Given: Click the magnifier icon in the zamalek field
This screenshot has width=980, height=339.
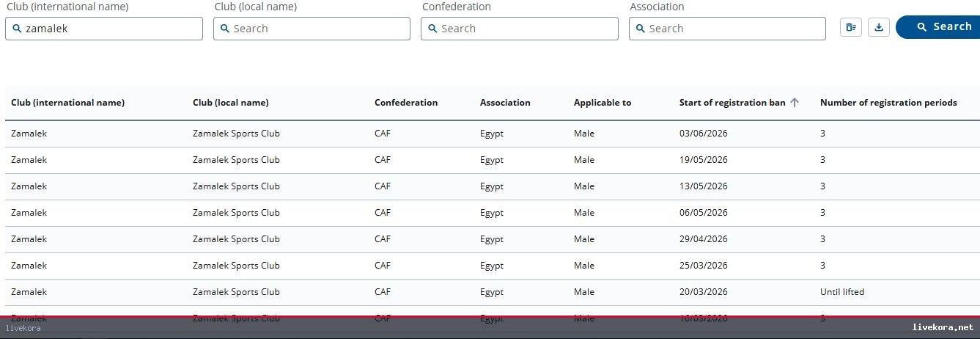Looking at the screenshot, I should pyautogui.click(x=17, y=29).
